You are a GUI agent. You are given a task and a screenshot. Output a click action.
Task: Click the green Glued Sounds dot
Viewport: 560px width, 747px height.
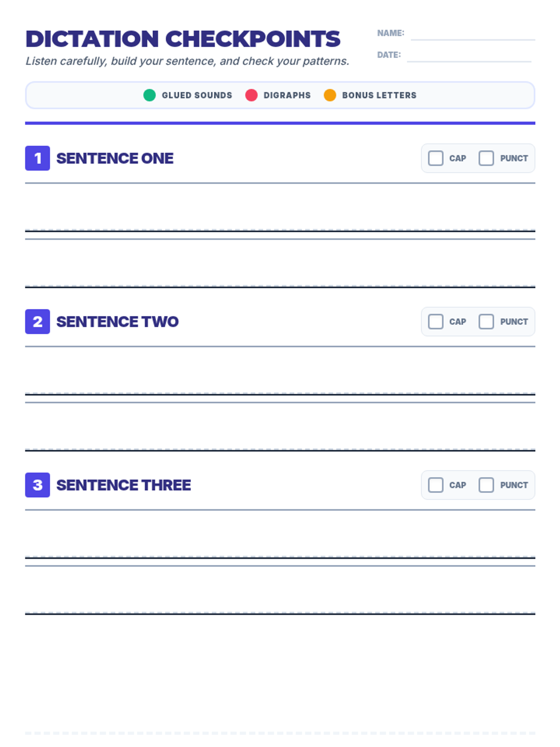tap(149, 95)
